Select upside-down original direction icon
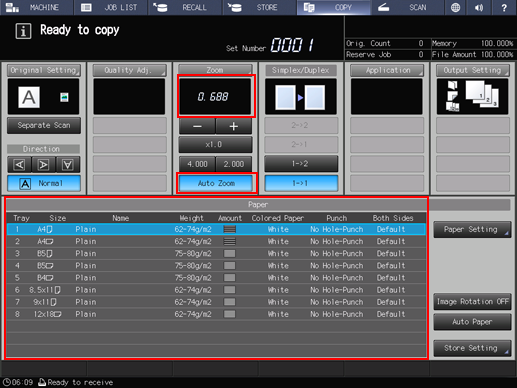Screen dimensions: 517x388 coord(68,165)
